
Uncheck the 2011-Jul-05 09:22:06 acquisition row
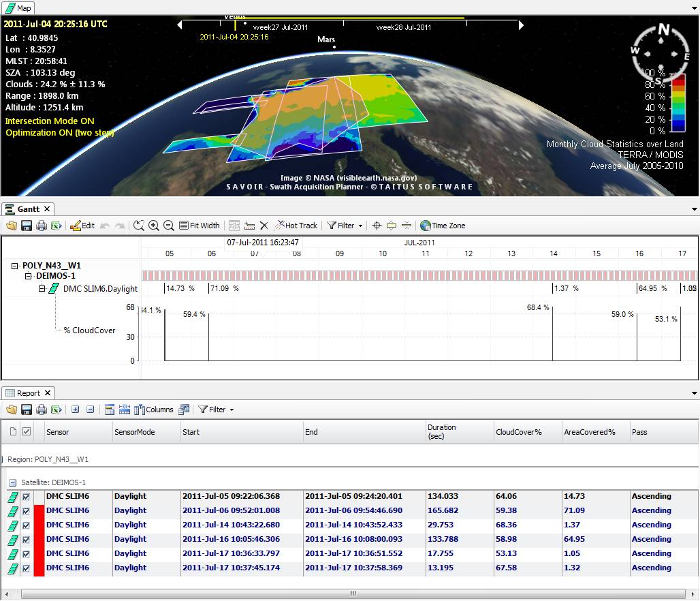coord(27,497)
